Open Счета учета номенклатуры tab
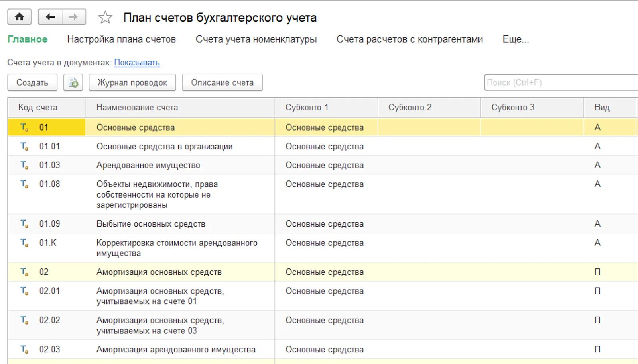Viewport: 638px width, 364px height. (256, 39)
